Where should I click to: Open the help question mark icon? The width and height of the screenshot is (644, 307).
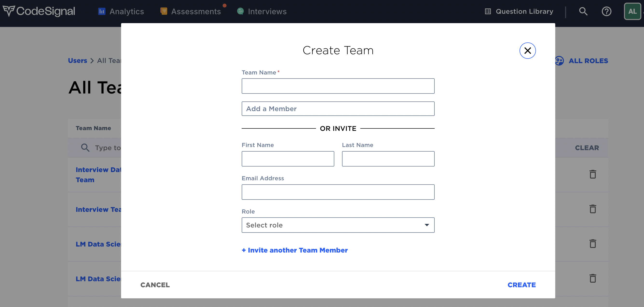606,11
